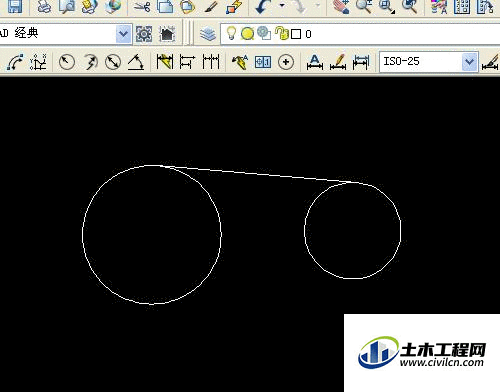Toggle layer 0 freeze sun icon
The width and height of the screenshot is (500, 392).
click(247, 34)
